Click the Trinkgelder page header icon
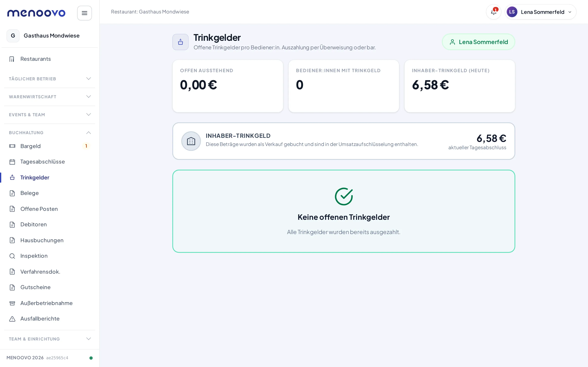588x367 pixels. (x=180, y=42)
